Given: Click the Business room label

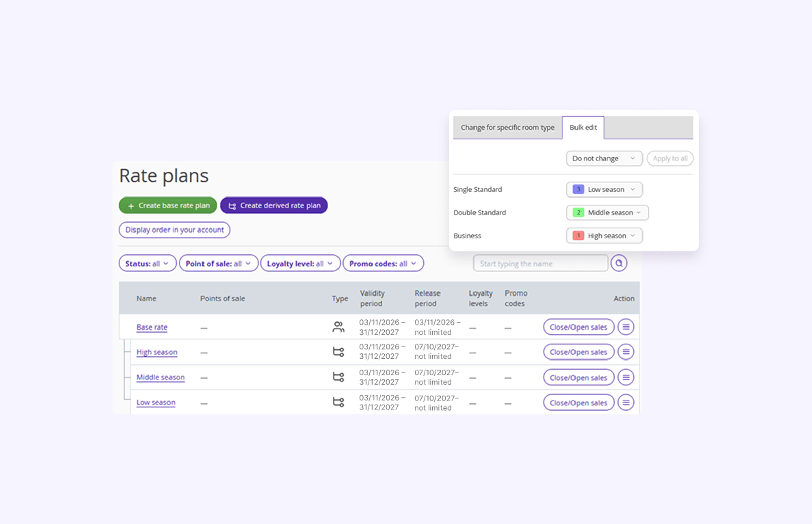Looking at the screenshot, I should [x=467, y=236].
